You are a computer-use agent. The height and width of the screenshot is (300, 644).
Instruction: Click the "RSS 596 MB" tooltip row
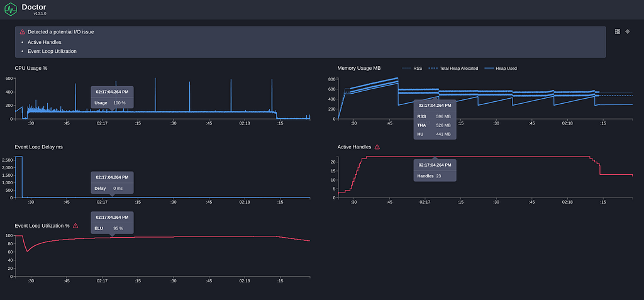click(435, 116)
